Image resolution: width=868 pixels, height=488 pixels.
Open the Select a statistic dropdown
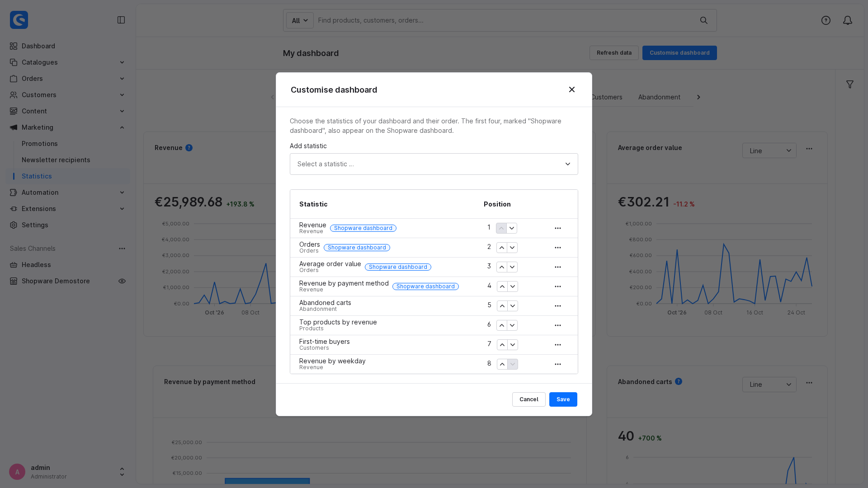click(x=434, y=164)
